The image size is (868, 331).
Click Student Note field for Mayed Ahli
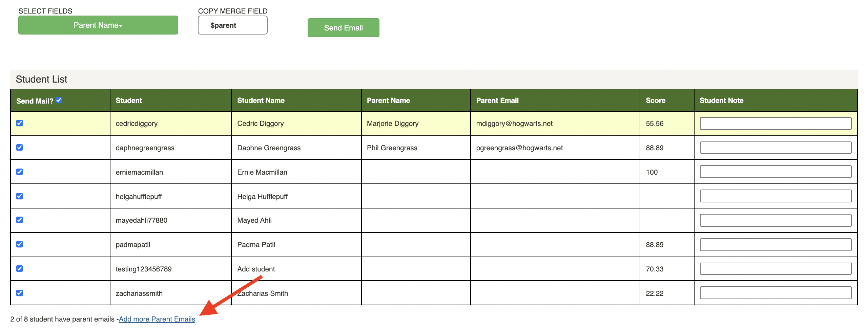pos(776,220)
